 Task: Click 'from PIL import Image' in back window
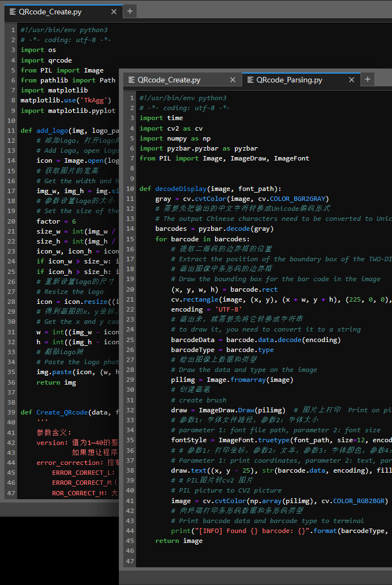point(62,70)
